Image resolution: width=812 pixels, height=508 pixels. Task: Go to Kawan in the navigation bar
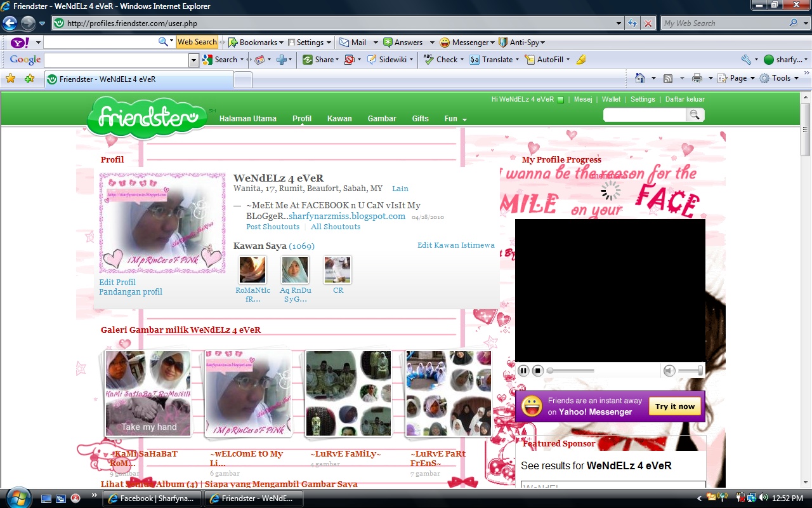(339, 119)
